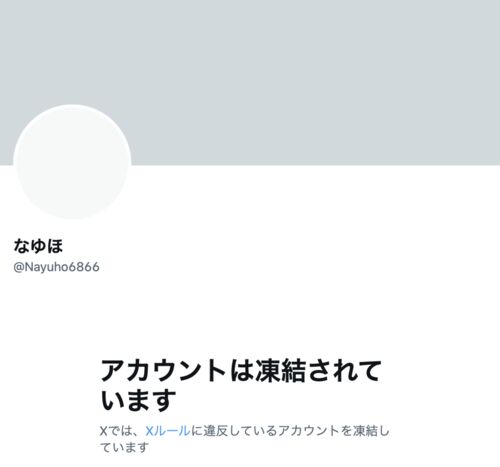Click the す ending the bold heading
500x467 pixels.
[x=163, y=399]
